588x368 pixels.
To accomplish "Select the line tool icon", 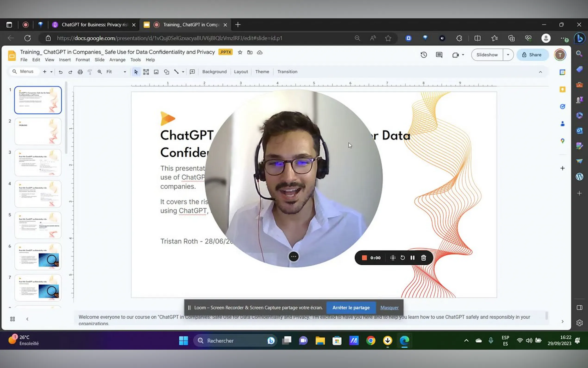I will pyautogui.click(x=176, y=72).
